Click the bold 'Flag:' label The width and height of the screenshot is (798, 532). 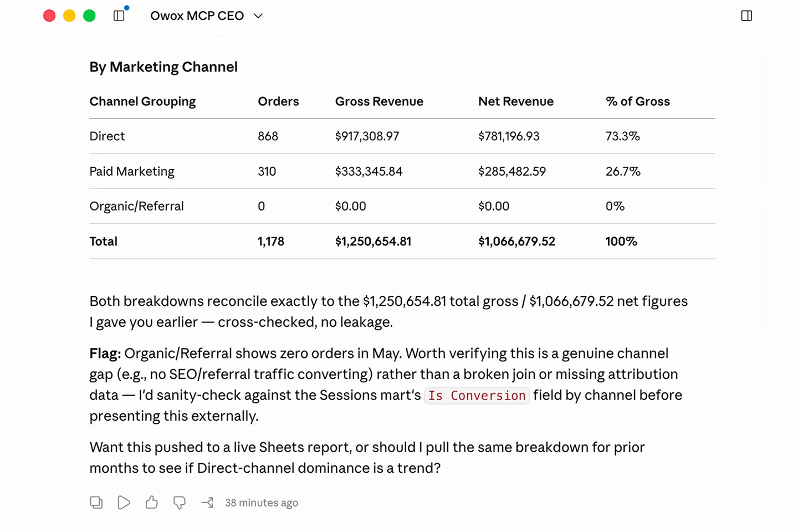click(105, 354)
